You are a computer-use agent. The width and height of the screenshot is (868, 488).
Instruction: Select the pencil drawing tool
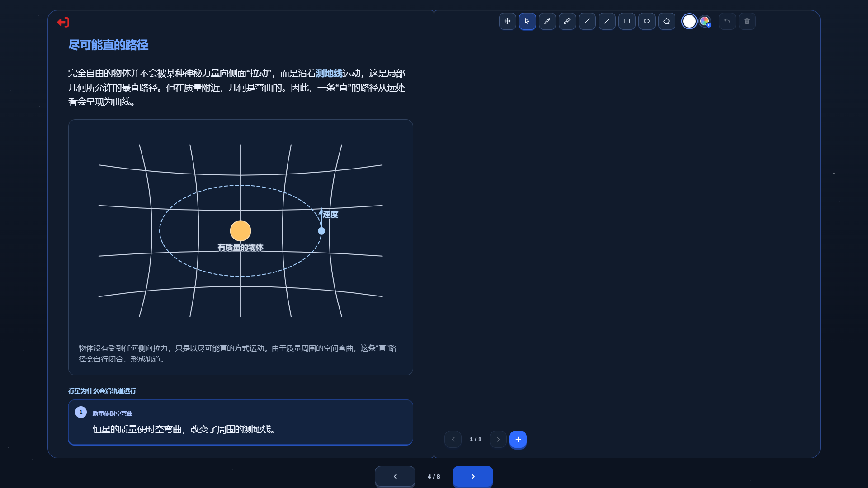[547, 21]
